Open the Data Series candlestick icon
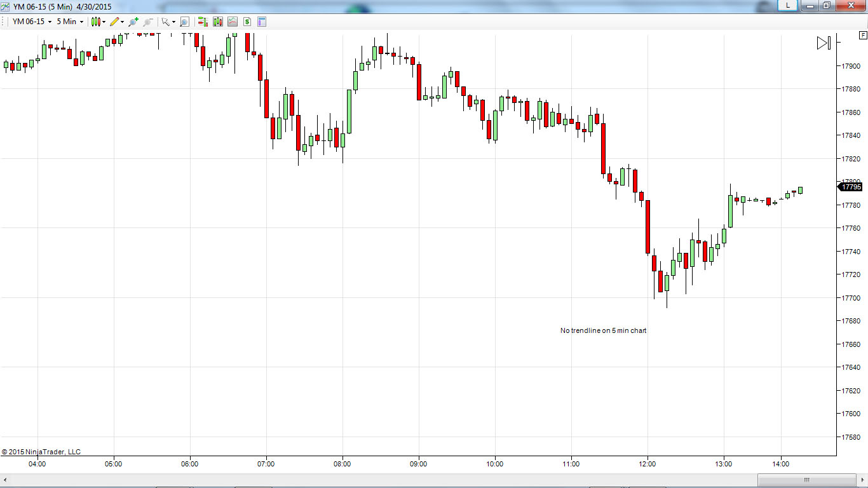 (217, 22)
